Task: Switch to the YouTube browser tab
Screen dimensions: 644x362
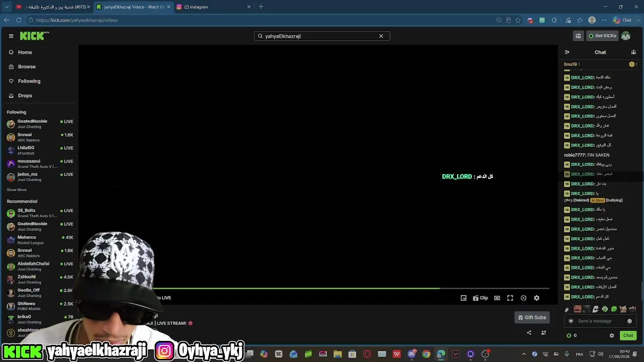Action: (x=52, y=7)
